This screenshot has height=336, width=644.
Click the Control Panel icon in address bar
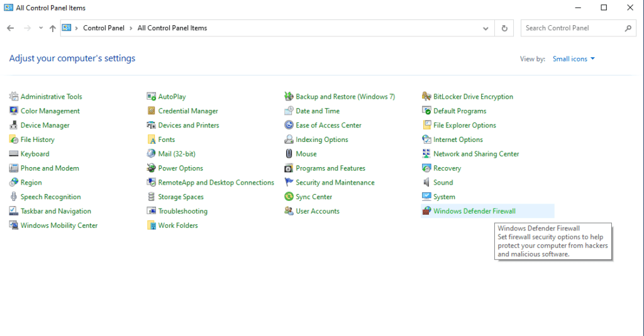coord(67,28)
